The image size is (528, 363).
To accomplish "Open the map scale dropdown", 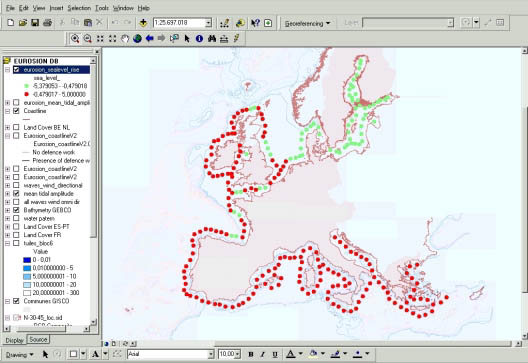I will point(208,23).
